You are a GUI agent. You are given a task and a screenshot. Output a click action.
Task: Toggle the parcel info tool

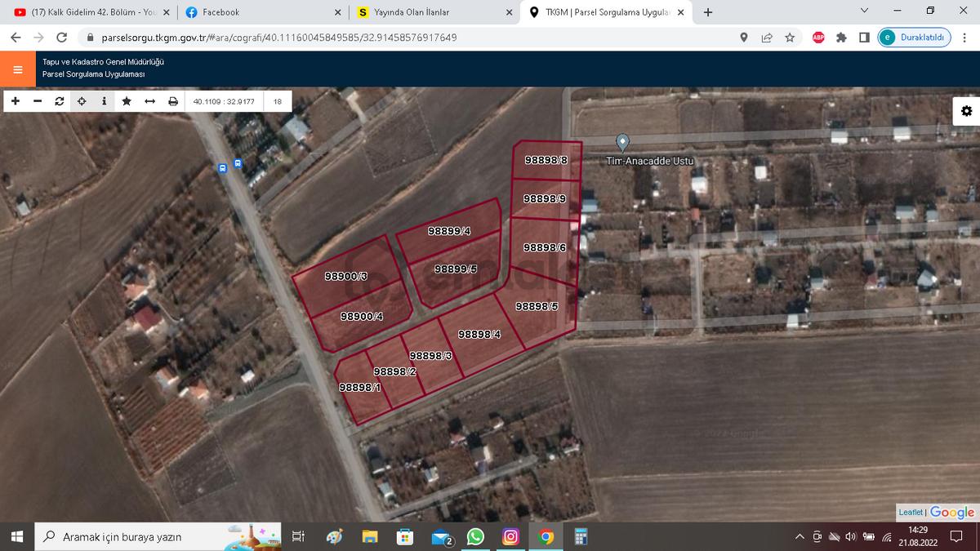(104, 101)
